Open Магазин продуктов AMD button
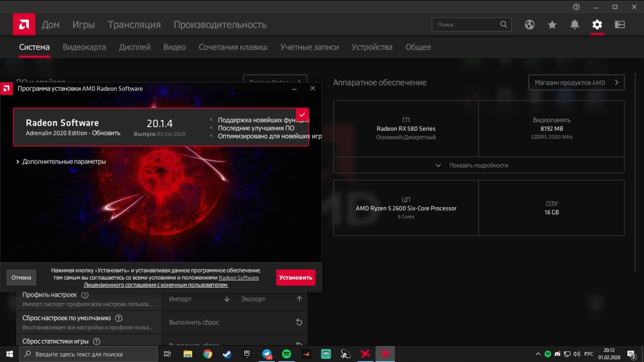644x362 pixels. pyautogui.click(x=576, y=82)
